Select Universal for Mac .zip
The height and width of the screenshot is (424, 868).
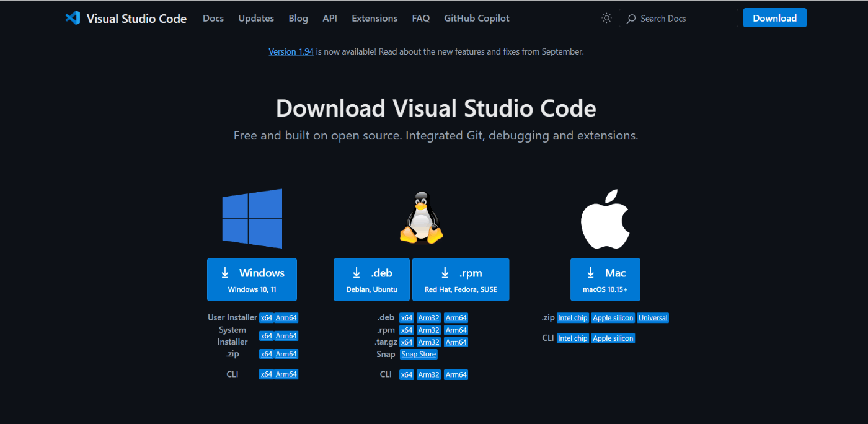pyautogui.click(x=653, y=318)
